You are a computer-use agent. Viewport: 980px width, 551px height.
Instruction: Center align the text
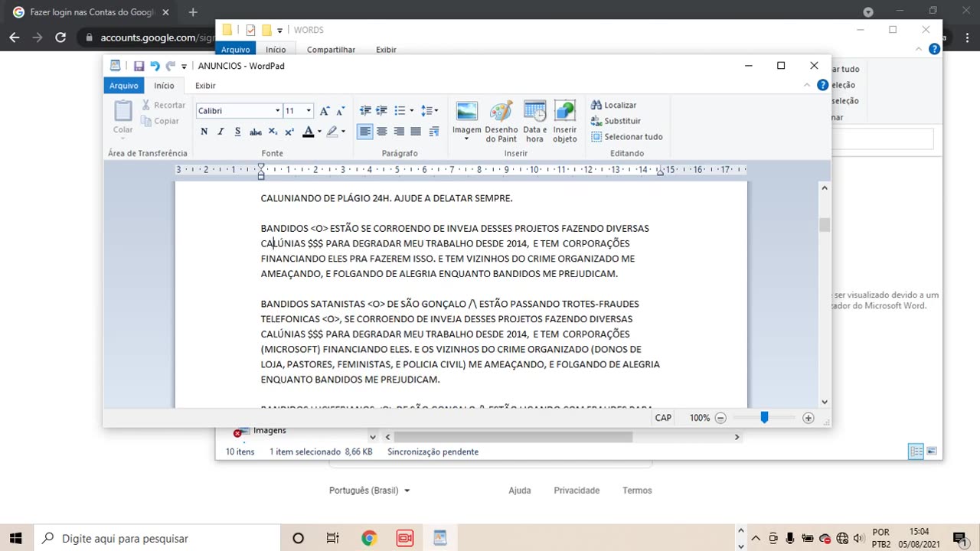tap(381, 132)
